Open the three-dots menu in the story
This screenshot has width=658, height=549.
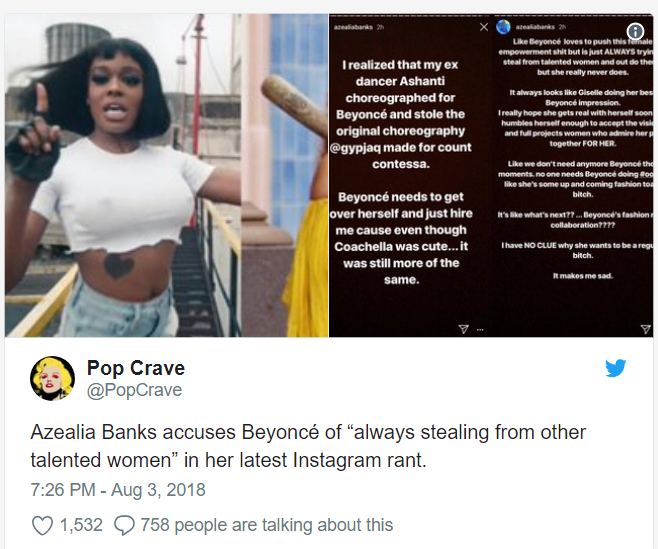(x=480, y=329)
